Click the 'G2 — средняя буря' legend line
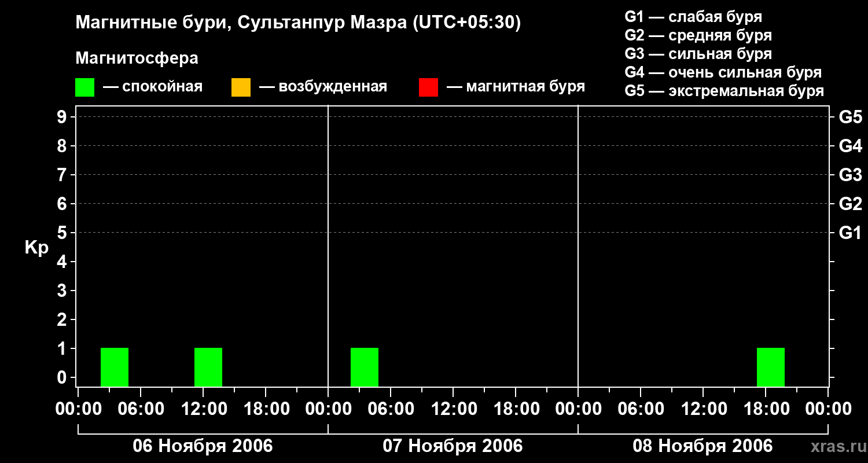 pyautogui.click(x=698, y=35)
